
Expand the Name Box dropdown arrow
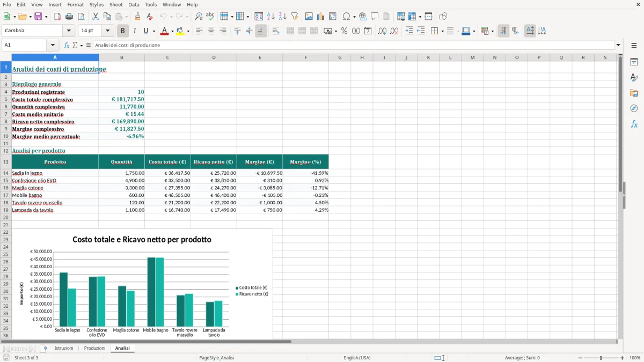tap(53, 46)
